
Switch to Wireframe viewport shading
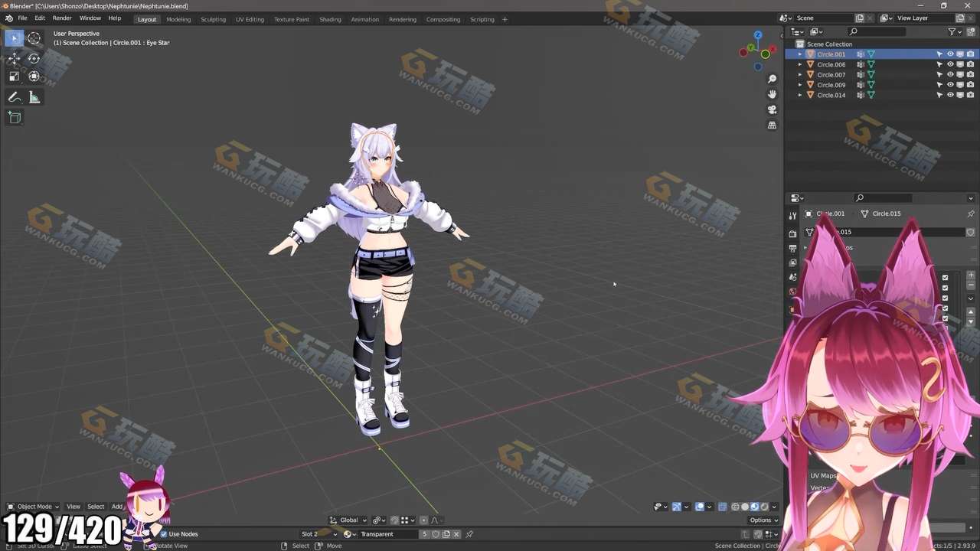735,507
